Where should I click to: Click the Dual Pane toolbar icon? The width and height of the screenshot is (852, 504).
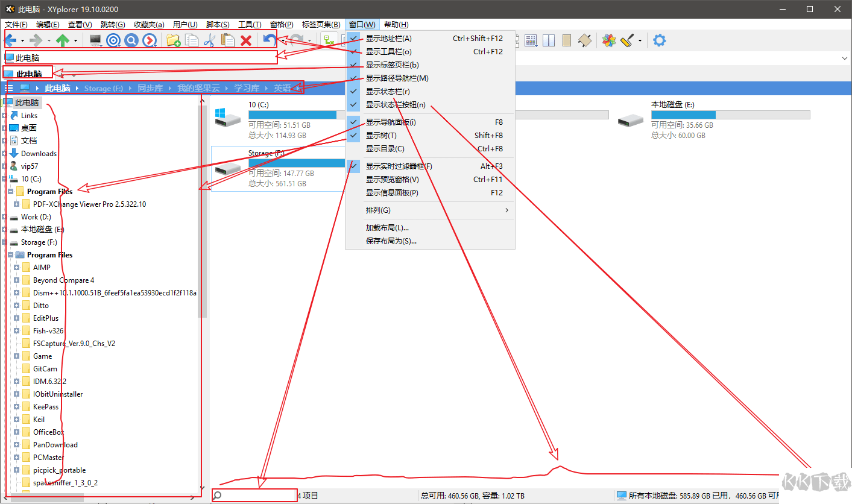tap(549, 40)
